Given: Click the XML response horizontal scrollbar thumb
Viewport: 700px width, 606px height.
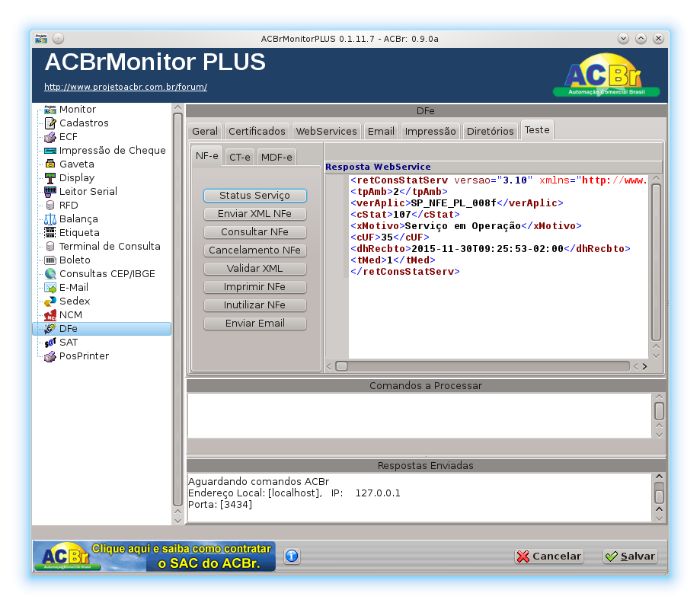Looking at the screenshot, I should pyautogui.click(x=341, y=366).
